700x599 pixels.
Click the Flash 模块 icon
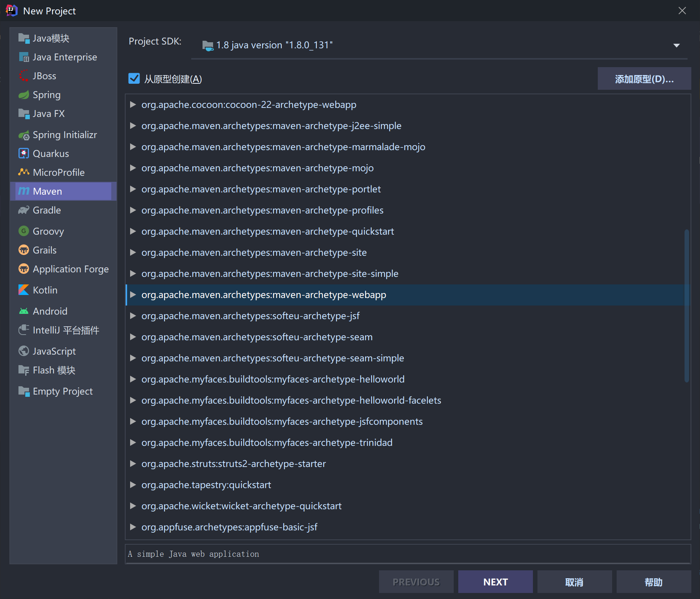(x=24, y=370)
